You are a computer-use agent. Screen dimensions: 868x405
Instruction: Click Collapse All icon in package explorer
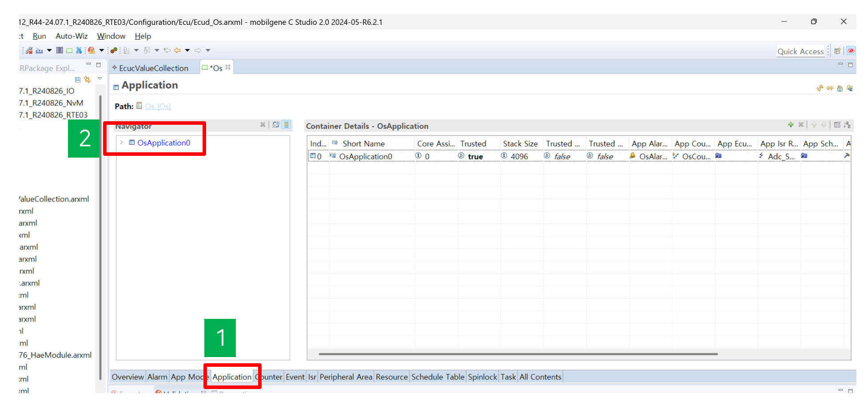78,79
